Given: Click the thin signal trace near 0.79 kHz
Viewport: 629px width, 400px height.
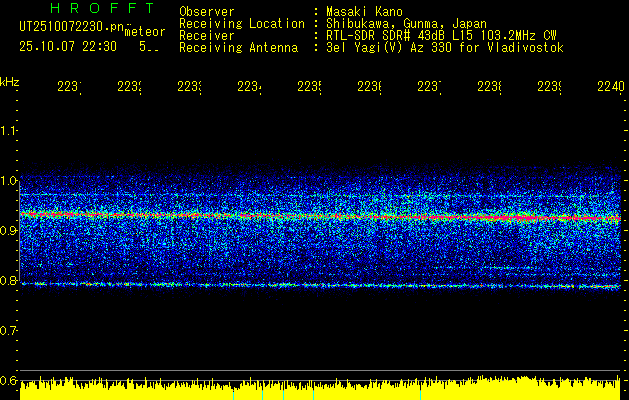Looking at the screenshot, I should pos(320,285).
